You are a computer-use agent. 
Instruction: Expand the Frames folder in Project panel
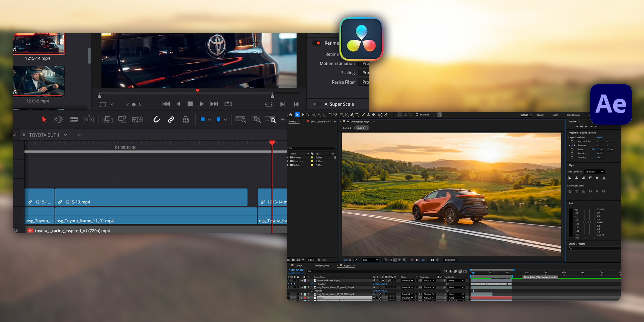click(x=288, y=157)
